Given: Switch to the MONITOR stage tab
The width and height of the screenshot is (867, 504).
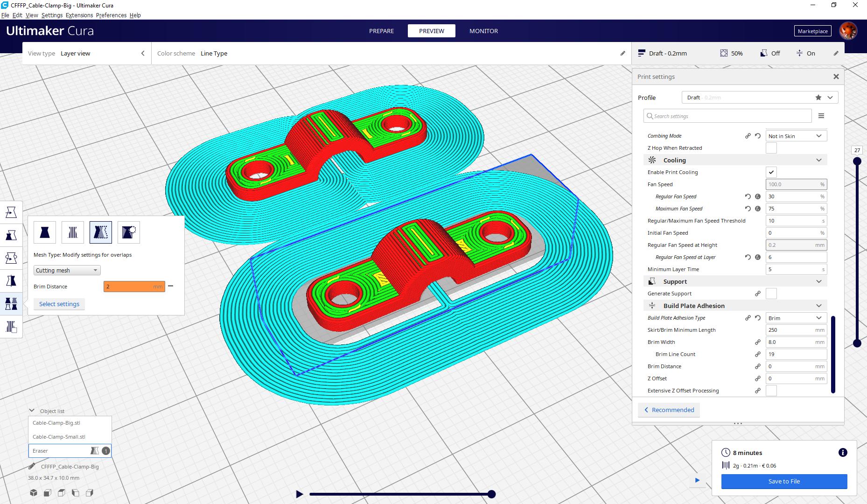Looking at the screenshot, I should (483, 31).
